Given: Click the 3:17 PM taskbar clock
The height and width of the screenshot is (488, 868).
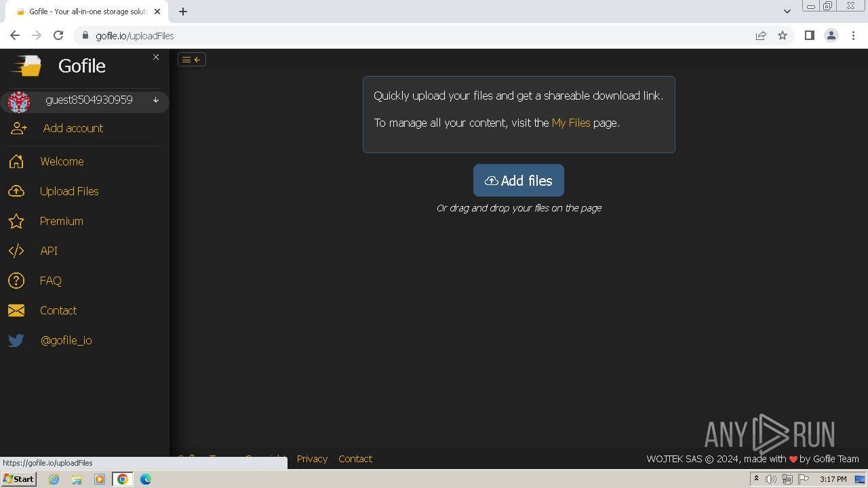Looking at the screenshot, I should click(x=833, y=479).
